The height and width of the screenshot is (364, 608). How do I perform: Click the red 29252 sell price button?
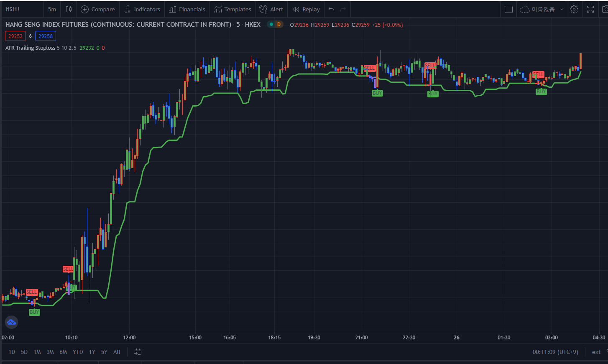pos(15,36)
